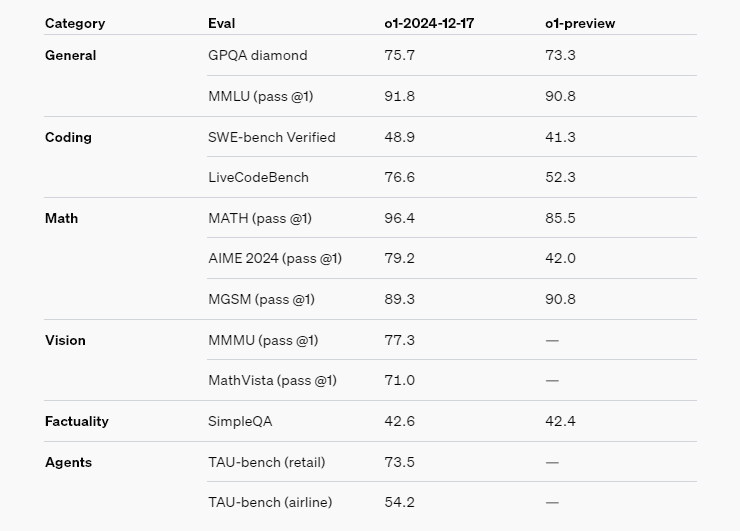740x531 pixels.
Task: Click the GPQA diamond eval name
Action: (x=258, y=56)
